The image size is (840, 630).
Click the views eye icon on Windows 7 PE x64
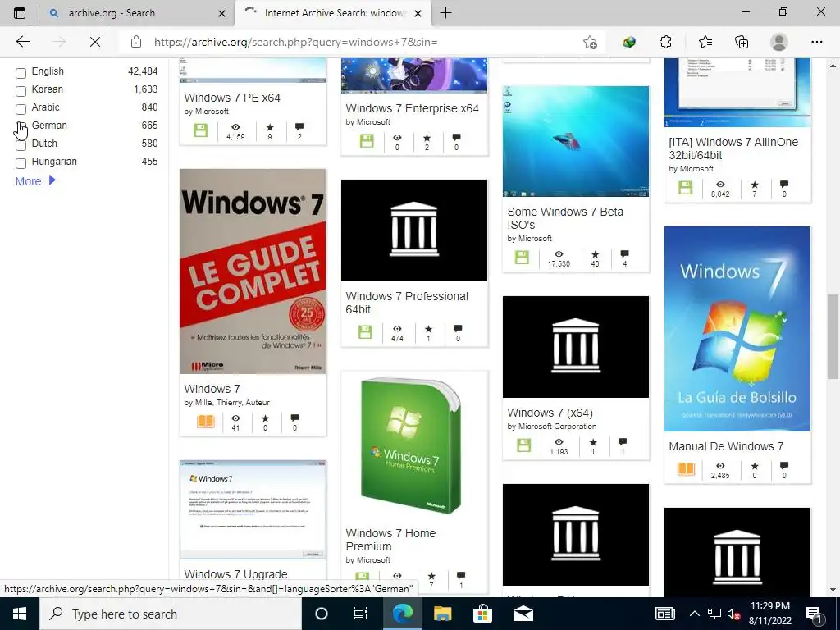235,127
